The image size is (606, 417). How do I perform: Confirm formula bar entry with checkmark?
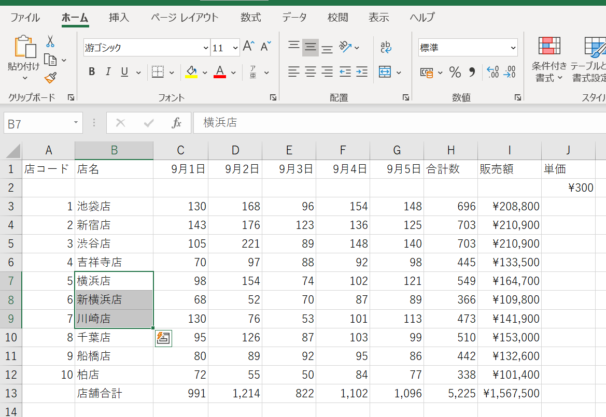[x=149, y=123]
